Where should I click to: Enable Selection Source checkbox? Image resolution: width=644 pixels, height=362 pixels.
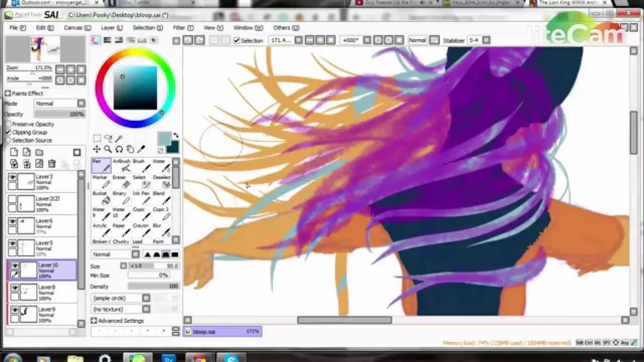coord(8,140)
